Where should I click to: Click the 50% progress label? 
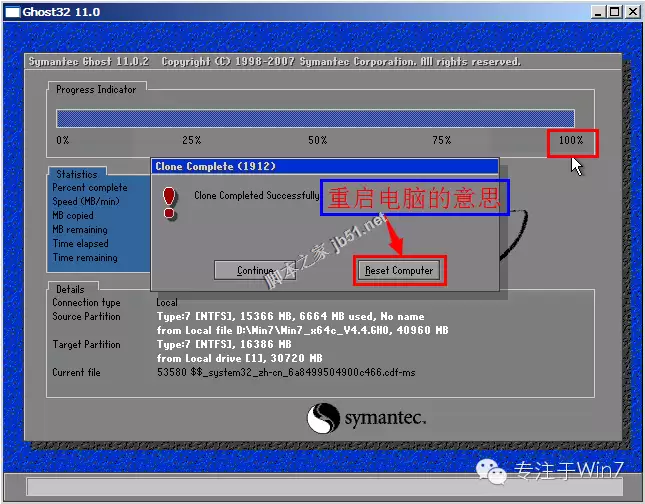coord(318,140)
